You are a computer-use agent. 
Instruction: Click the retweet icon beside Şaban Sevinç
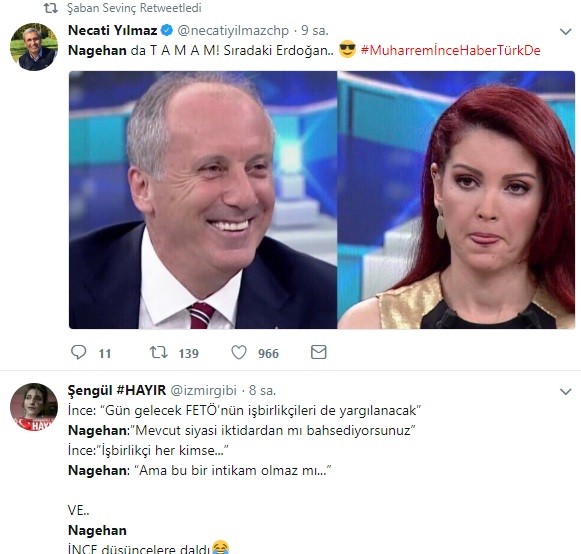pyautogui.click(x=51, y=8)
